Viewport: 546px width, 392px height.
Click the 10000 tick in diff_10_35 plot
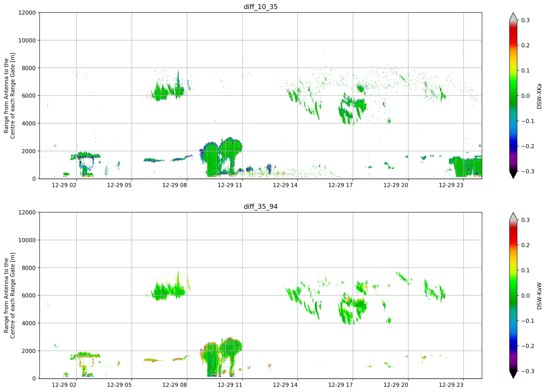27,40
